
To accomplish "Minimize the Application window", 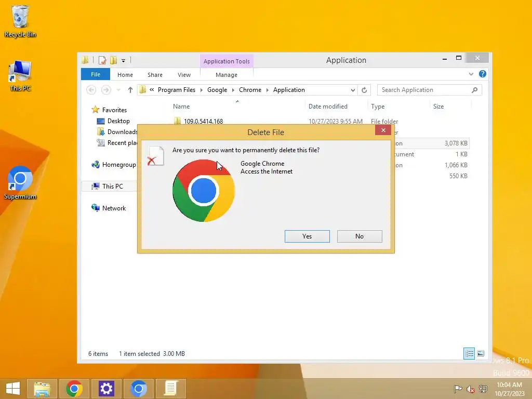I will click(x=445, y=58).
